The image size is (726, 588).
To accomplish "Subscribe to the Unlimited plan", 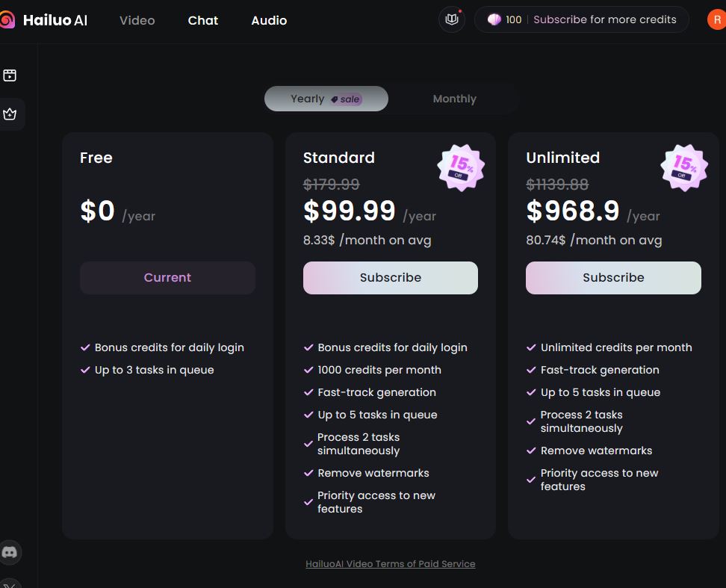I will (613, 277).
